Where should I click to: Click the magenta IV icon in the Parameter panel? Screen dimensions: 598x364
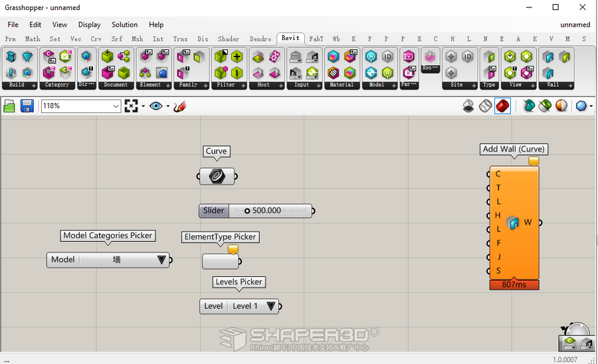click(409, 56)
